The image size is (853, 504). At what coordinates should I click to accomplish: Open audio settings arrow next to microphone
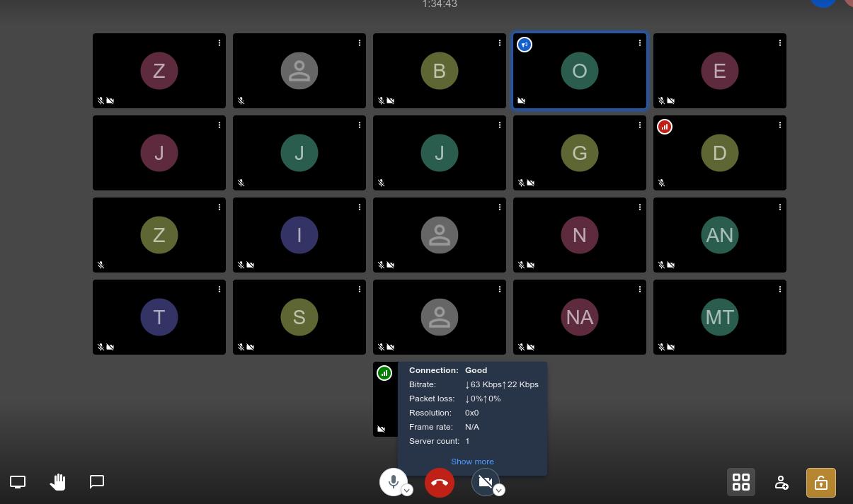[407, 490]
